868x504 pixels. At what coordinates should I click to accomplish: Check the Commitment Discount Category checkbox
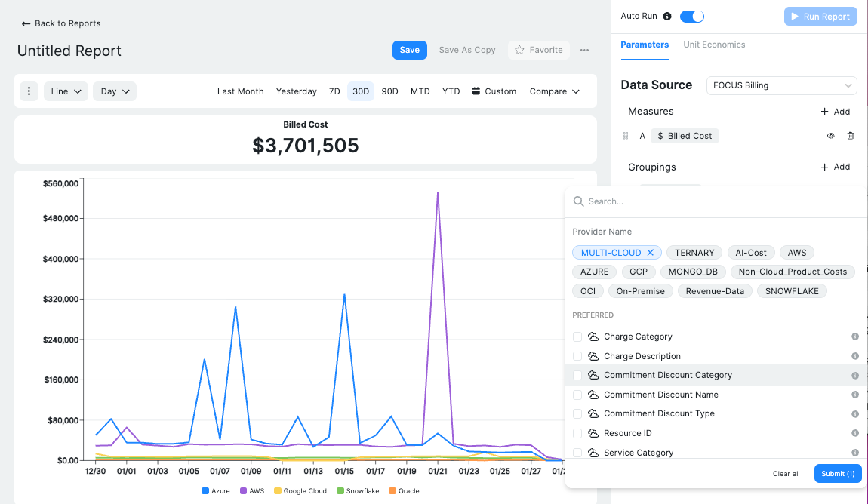577,375
